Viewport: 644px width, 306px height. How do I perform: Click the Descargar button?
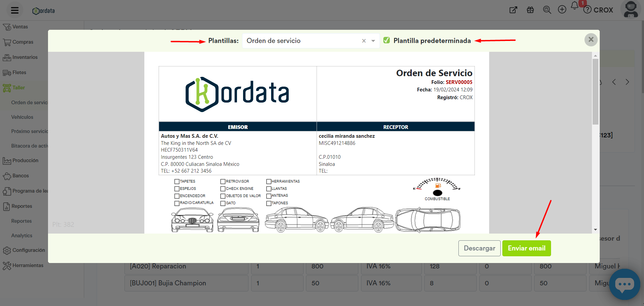click(x=479, y=248)
